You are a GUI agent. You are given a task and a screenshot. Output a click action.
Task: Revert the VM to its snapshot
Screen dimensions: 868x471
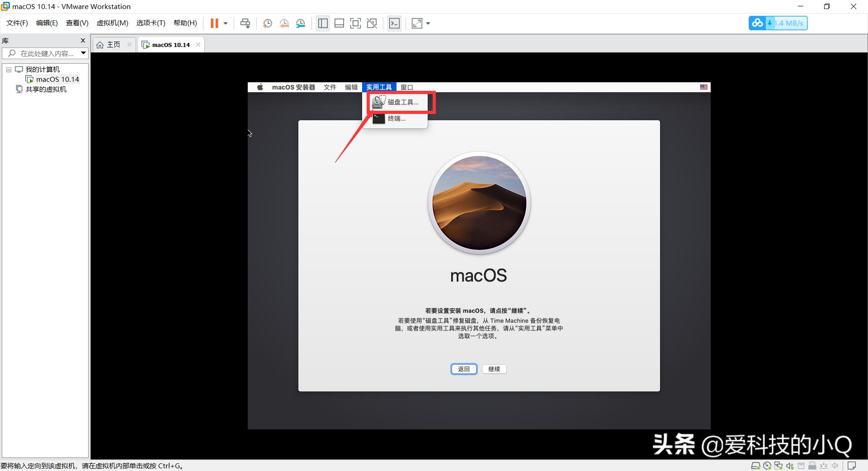[x=284, y=23]
